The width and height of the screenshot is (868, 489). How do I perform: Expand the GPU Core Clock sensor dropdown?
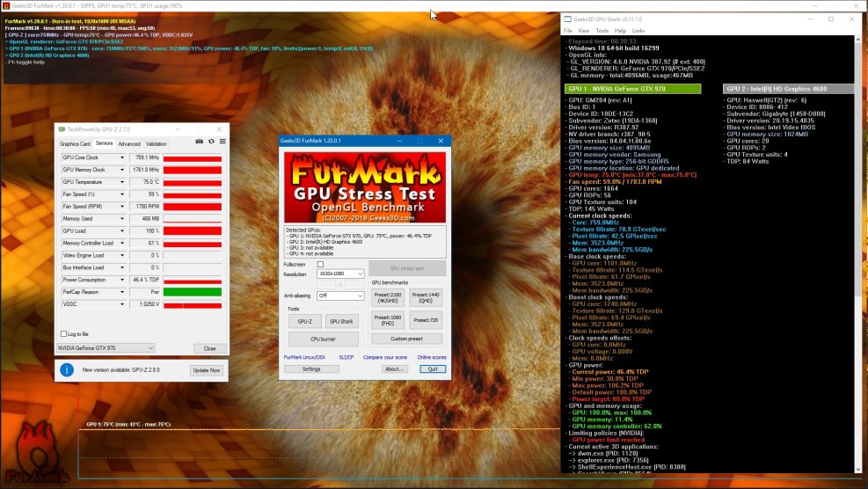coord(122,157)
